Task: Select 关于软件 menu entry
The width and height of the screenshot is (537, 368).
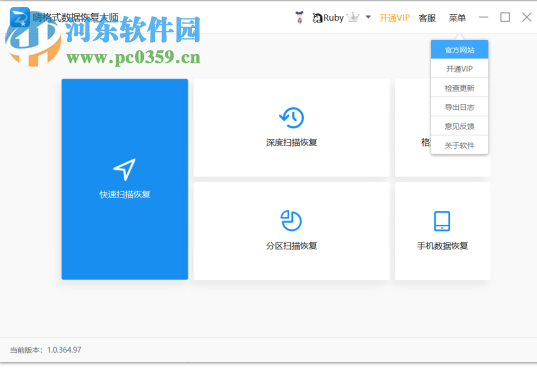Action: (x=460, y=145)
